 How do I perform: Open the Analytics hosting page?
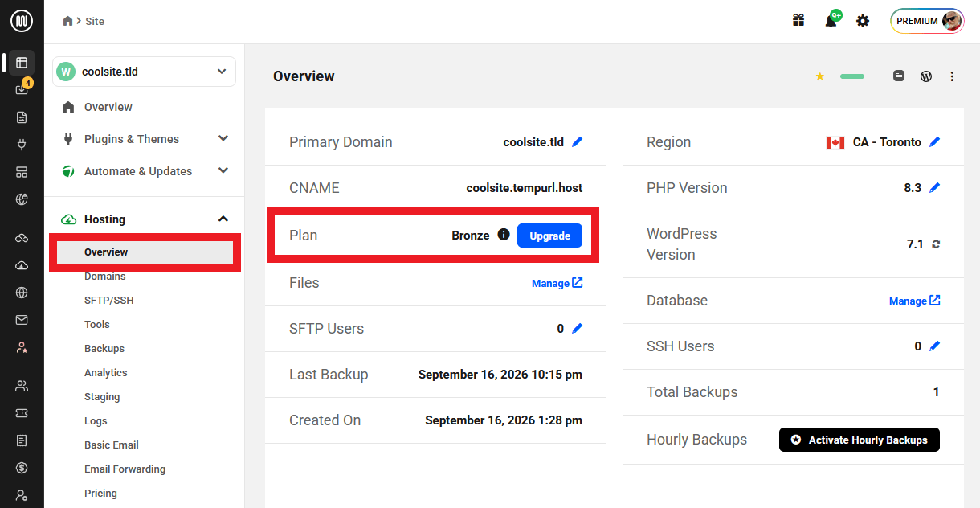point(105,373)
